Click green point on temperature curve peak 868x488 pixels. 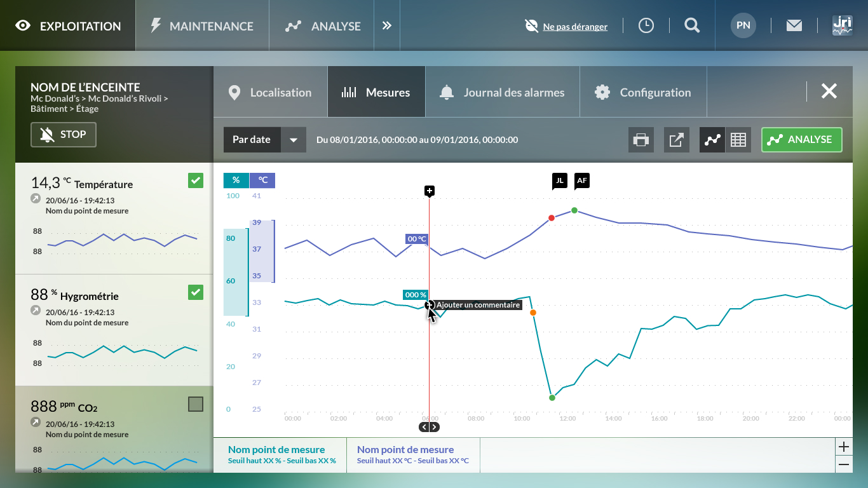(574, 210)
